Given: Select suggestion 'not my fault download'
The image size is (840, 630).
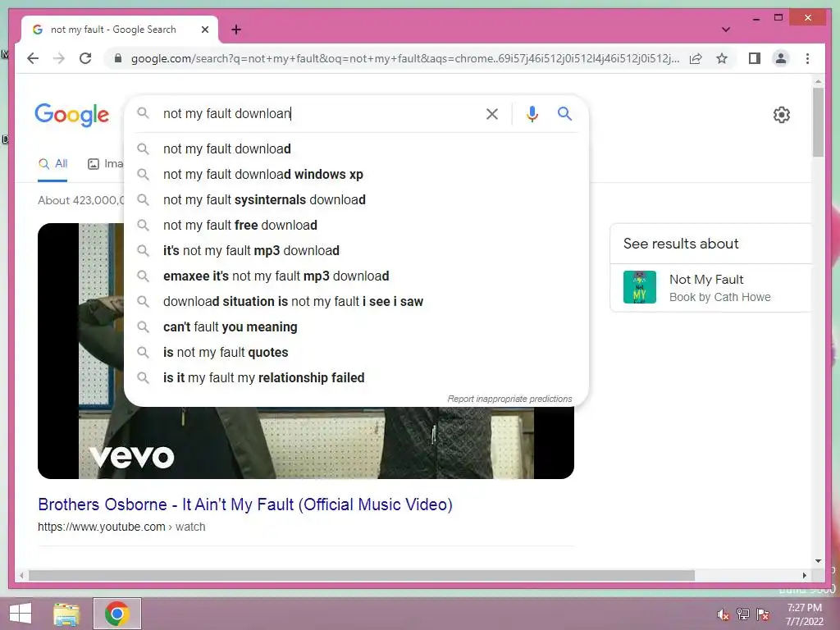Looking at the screenshot, I should tap(356, 149).
